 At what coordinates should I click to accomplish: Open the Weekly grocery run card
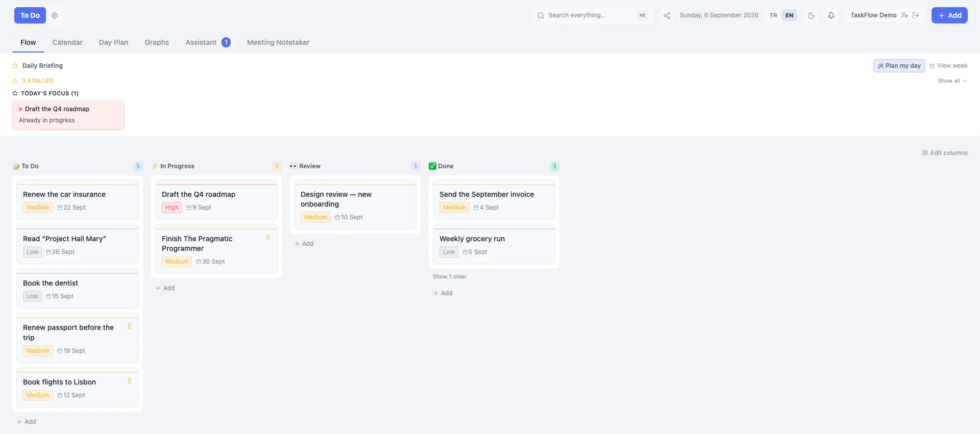point(494,244)
